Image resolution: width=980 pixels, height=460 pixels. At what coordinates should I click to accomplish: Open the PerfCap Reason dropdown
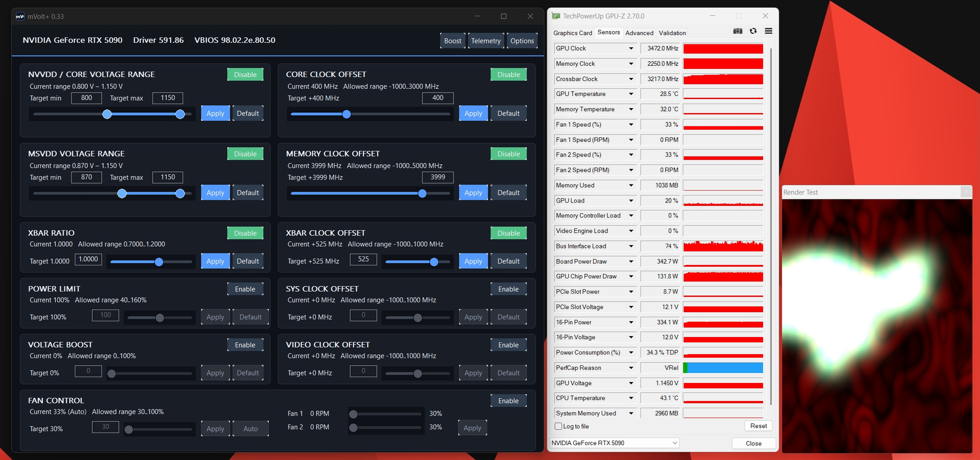(x=631, y=368)
